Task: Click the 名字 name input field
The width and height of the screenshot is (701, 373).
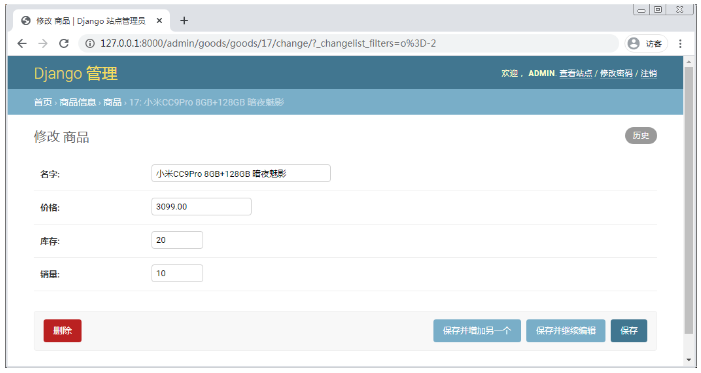Action: [241, 173]
